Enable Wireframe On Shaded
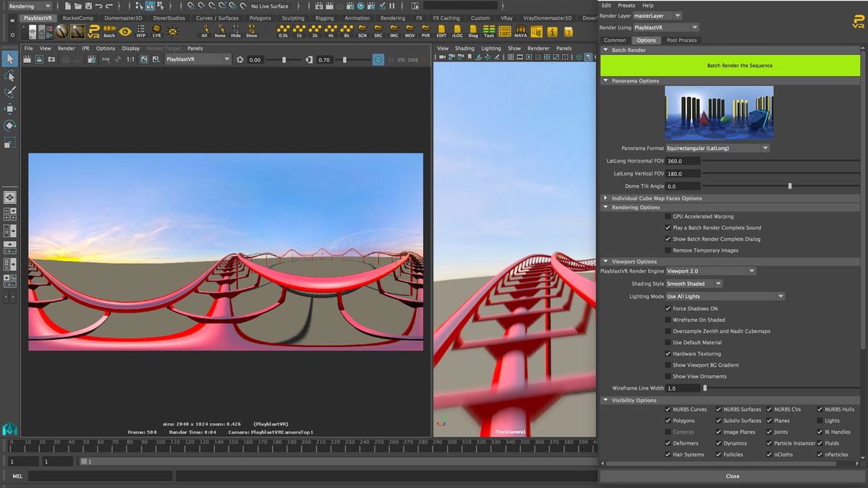 pos(667,320)
